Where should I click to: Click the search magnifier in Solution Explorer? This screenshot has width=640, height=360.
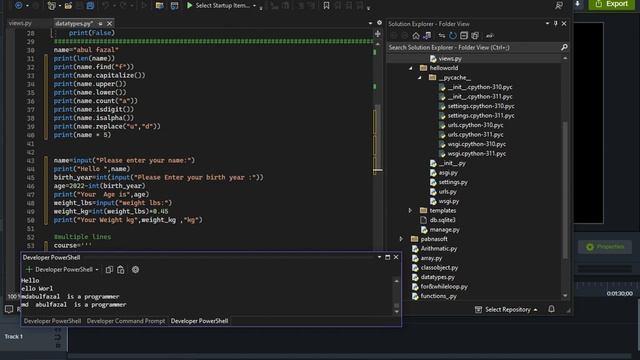564,47
